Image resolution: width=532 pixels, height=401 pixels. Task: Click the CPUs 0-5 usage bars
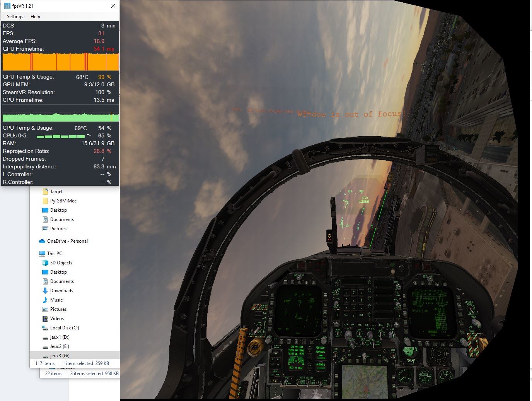pyautogui.click(x=60, y=136)
